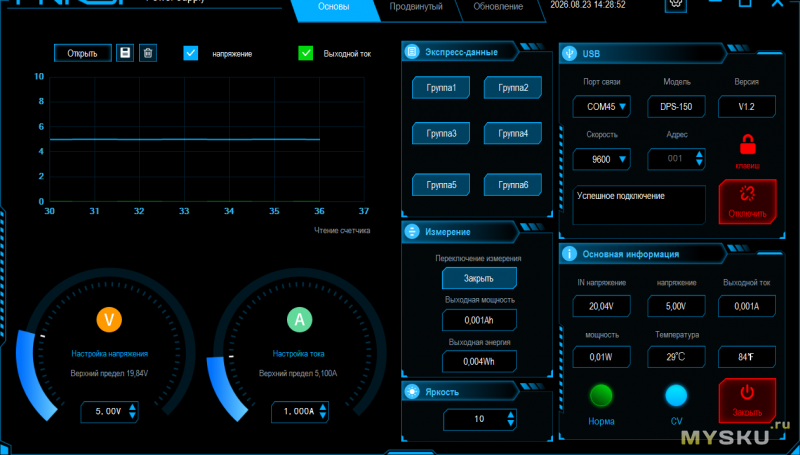The image size is (800, 455).
Task: Select preset Группа2
Action: [513, 88]
